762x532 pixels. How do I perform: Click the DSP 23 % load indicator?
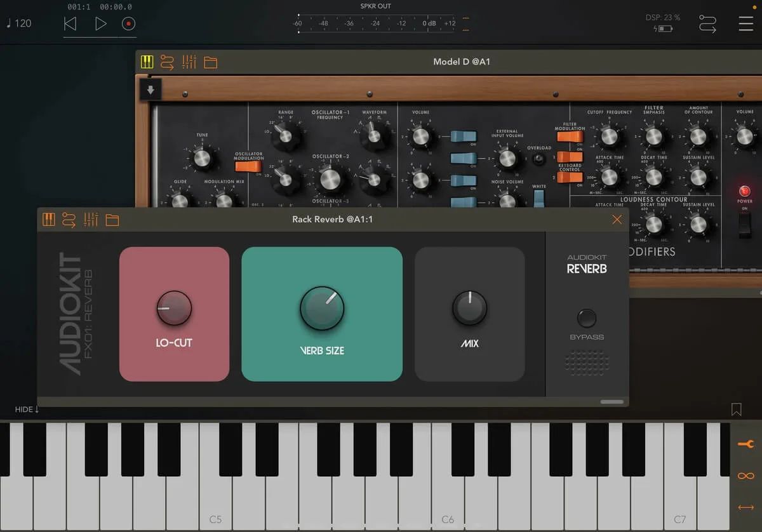pyautogui.click(x=663, y=18)
